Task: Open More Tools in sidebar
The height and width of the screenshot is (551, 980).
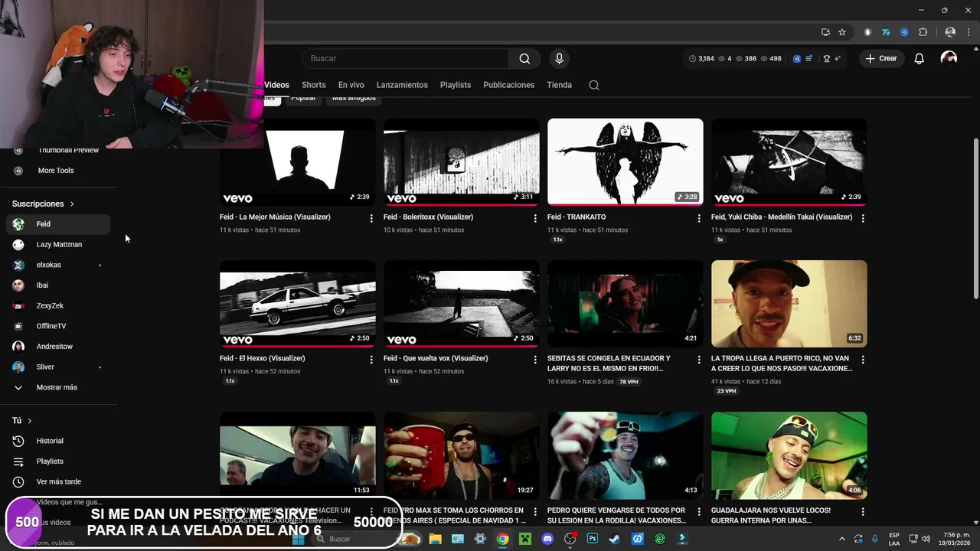Action: click(x=57, y=171)
